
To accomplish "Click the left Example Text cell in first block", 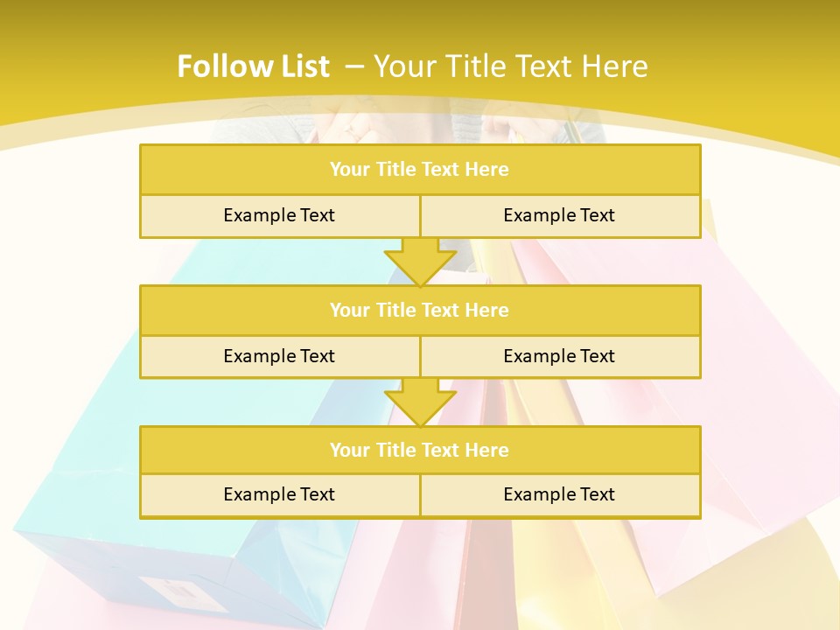I will tap(279, 215).
